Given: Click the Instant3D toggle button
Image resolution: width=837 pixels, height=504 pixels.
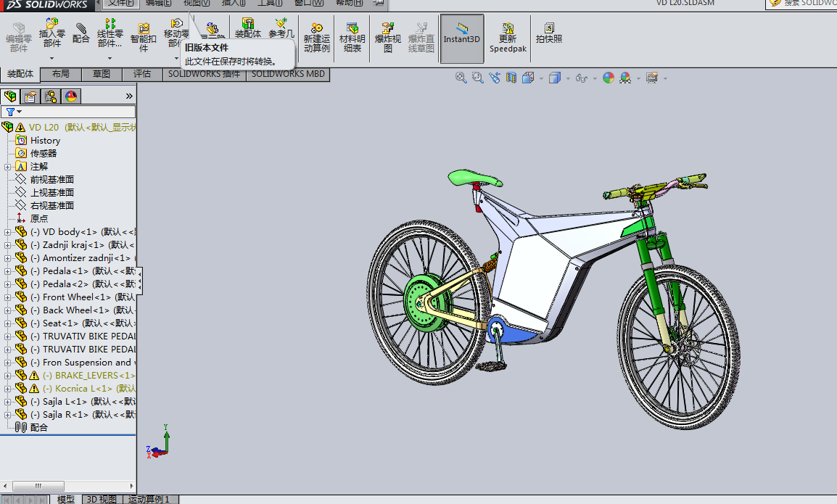Looking at the screenshot, I should click(x=462, y=38).
